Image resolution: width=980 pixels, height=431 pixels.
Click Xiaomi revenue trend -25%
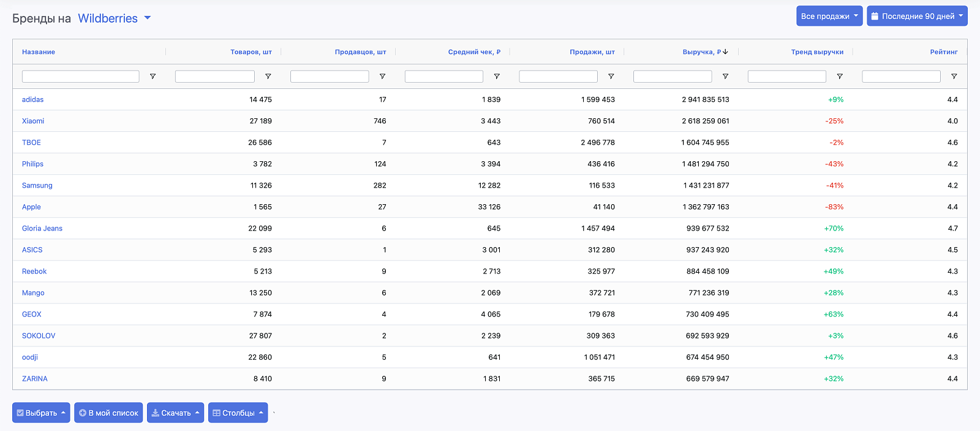834,121
